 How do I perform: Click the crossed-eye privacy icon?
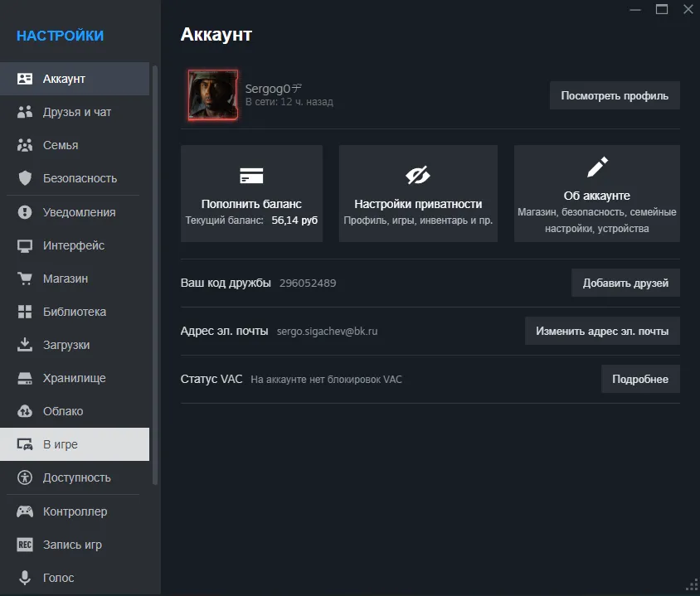tap(418, 175)
